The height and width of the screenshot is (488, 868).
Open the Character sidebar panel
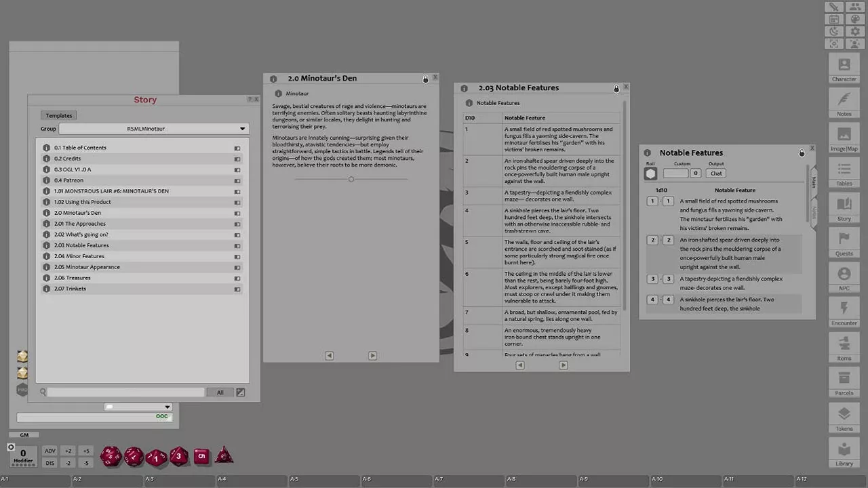click(844, 68)
